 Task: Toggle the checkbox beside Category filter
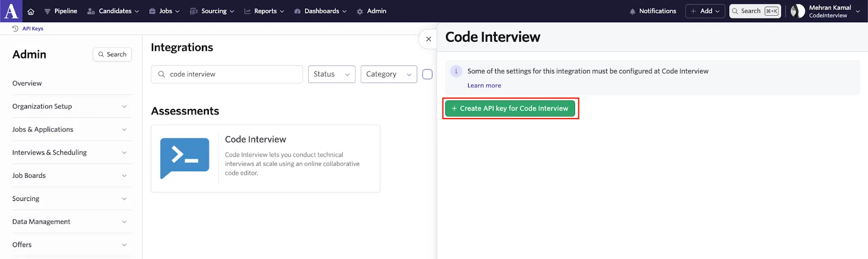(427, 74)
